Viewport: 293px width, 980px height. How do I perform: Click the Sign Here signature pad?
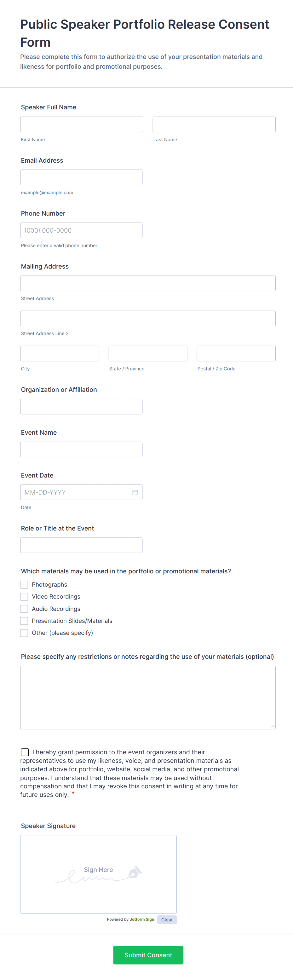(x=98, y=874)
